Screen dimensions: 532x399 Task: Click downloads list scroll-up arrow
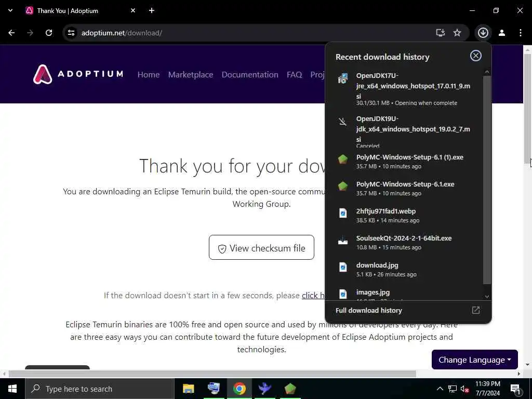point(487,72)
